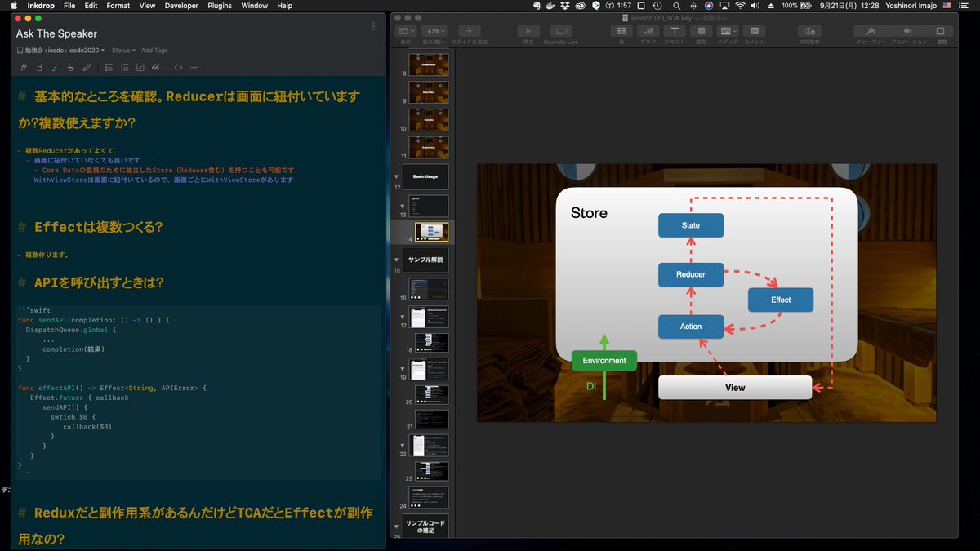Open the Inkdrop application menu
The height and width of the screenshot is (551, 980).
(41, 5)
